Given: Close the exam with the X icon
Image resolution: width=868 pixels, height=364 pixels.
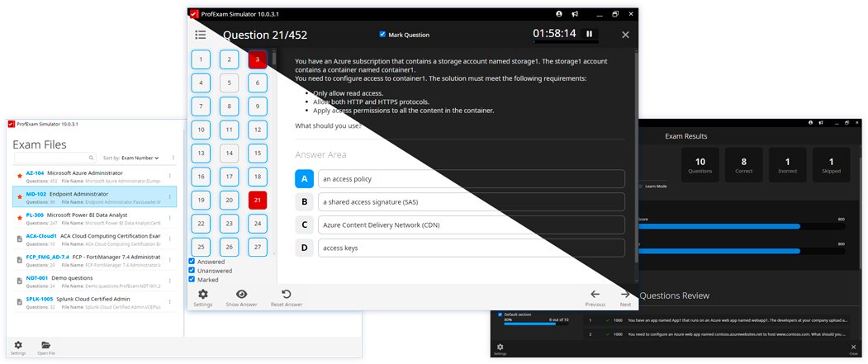Looking at the screenshot, I should pos(625,35).
